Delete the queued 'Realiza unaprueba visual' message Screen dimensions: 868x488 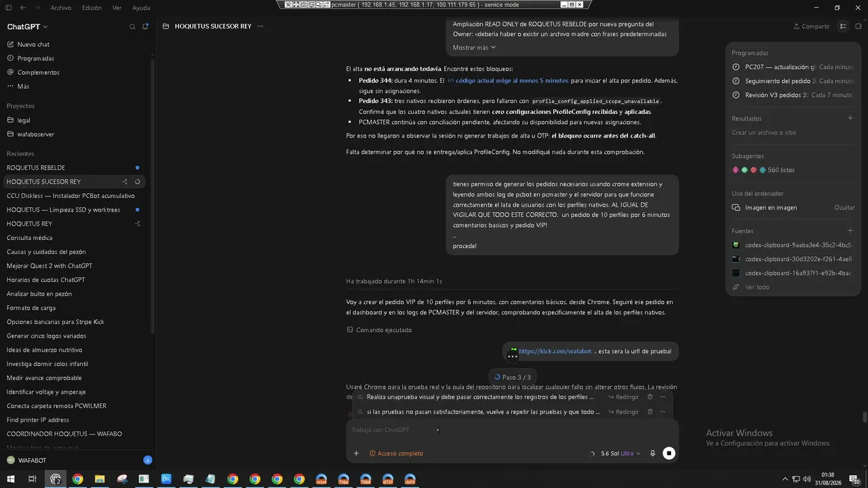click(650, 397)
